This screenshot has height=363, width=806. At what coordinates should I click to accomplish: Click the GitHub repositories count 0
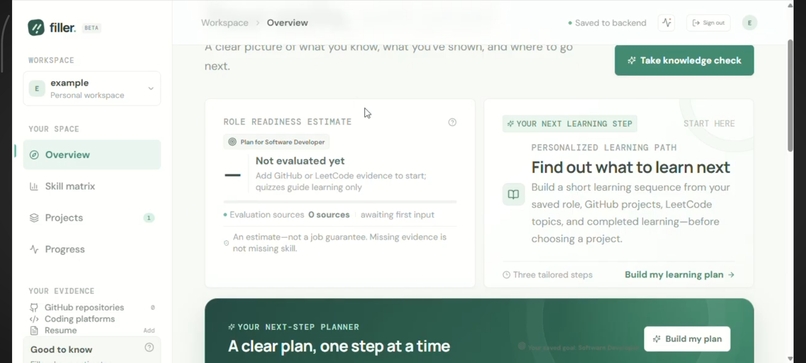pyautogui.click(x=153, y=307)
